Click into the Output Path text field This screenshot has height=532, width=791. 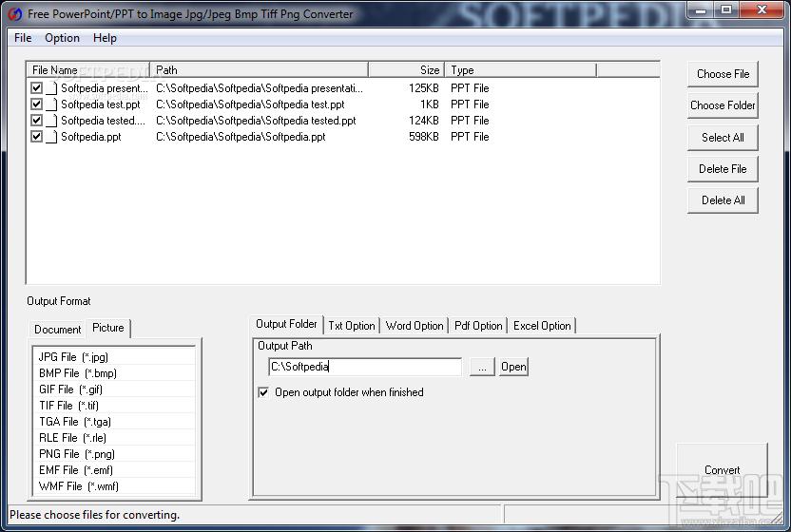coord(365,367)
